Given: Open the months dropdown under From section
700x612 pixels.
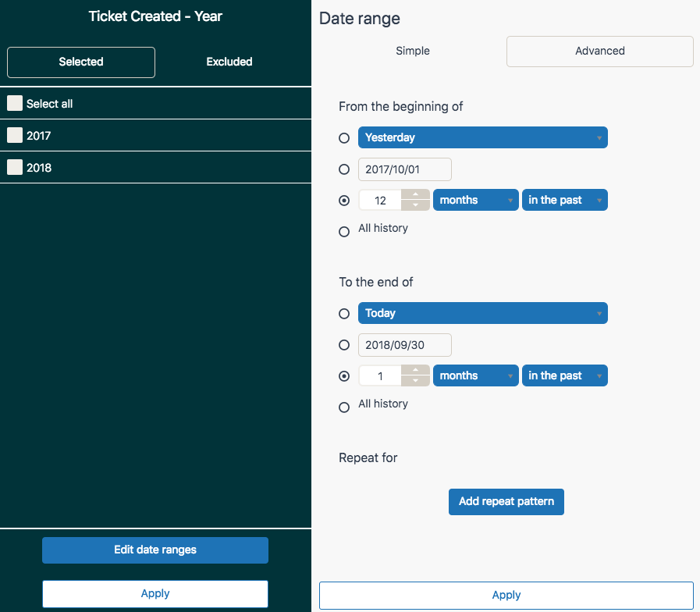Looking at the screenshot, I should click(x=475, y=200).
